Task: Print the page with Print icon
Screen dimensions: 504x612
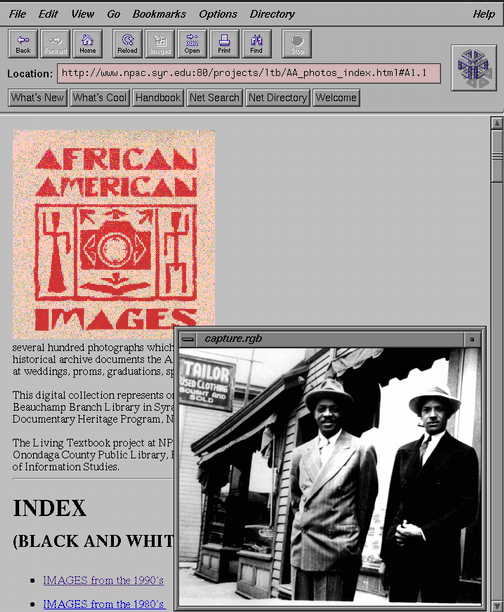Action: pos(224,44)
